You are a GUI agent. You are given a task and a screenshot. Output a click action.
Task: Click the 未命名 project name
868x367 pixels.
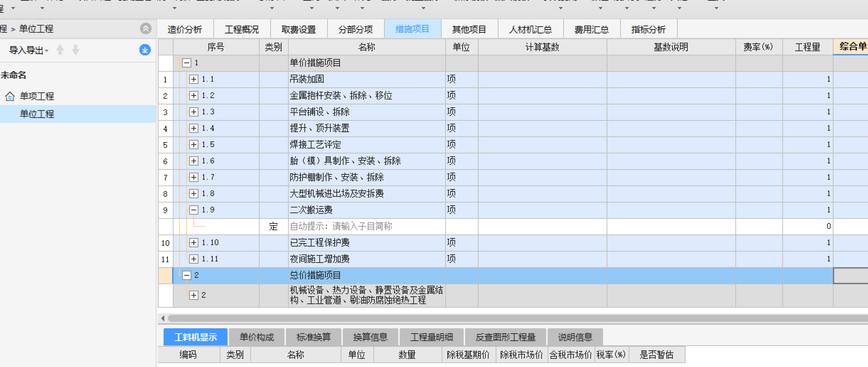tap(14, 75)
